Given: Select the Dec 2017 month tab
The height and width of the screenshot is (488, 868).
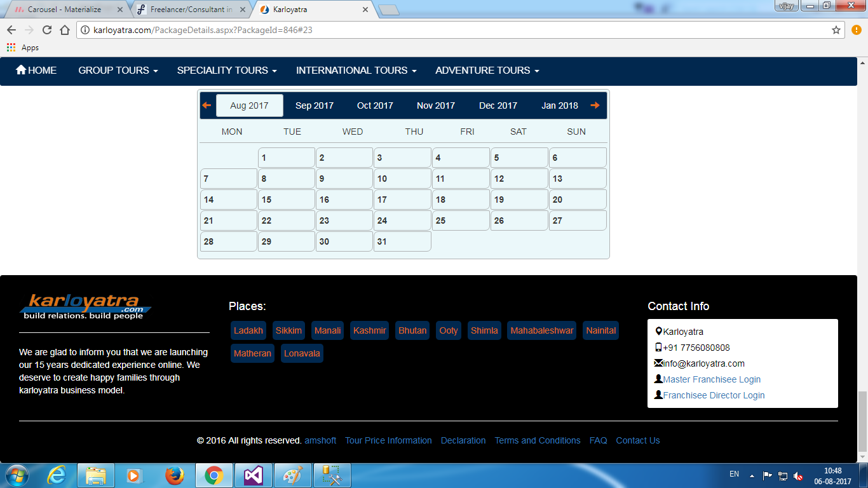Looking at the screenshot, I should 498,105.
